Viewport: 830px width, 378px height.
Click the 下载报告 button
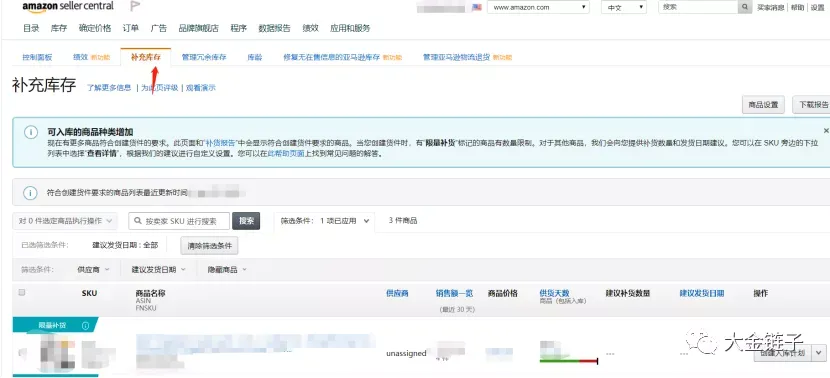pyautogui.click(x=811, y=105)
